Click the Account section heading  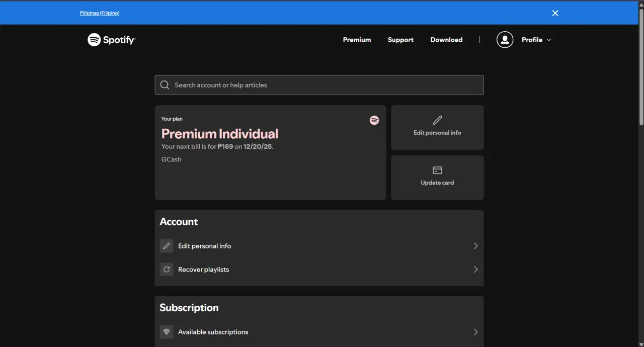coord(179,222)
